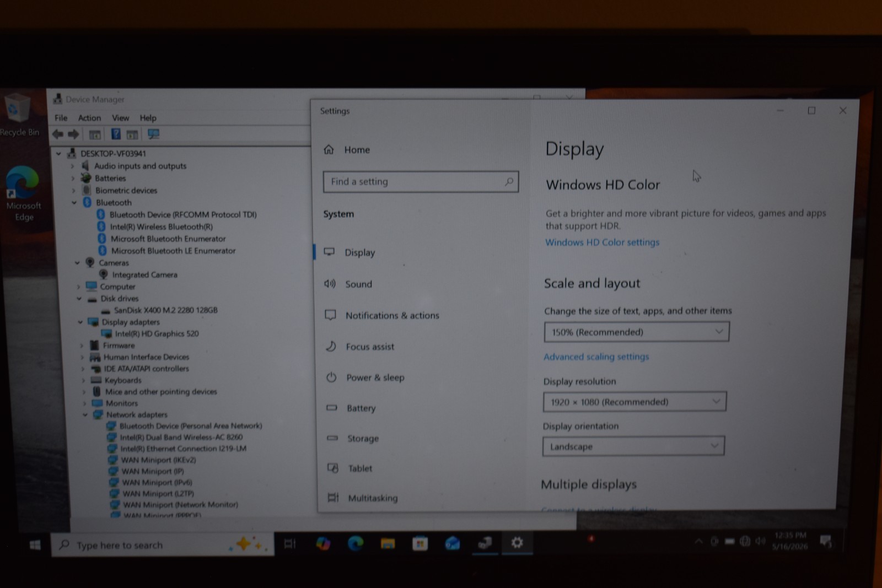This screenshot has height=588, width=882.
Task: Open the File menu in Device Manager
Action: point(61,118)
